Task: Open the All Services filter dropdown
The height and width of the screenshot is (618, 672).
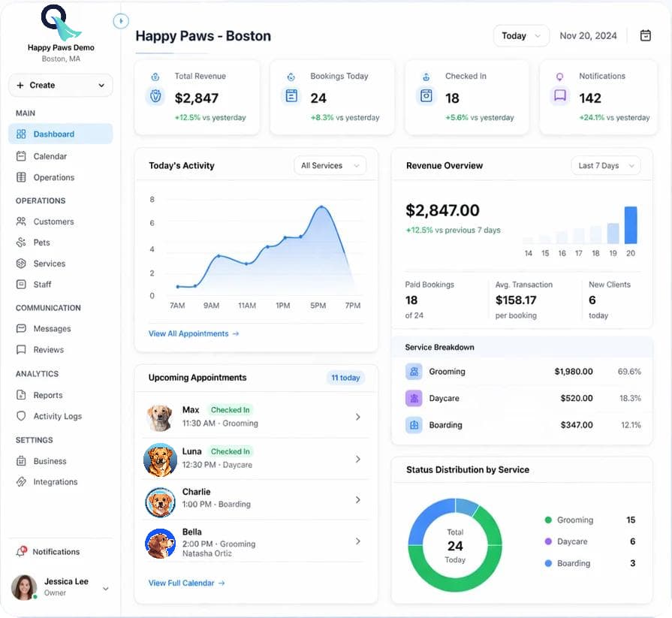Action: pos(330,164)
